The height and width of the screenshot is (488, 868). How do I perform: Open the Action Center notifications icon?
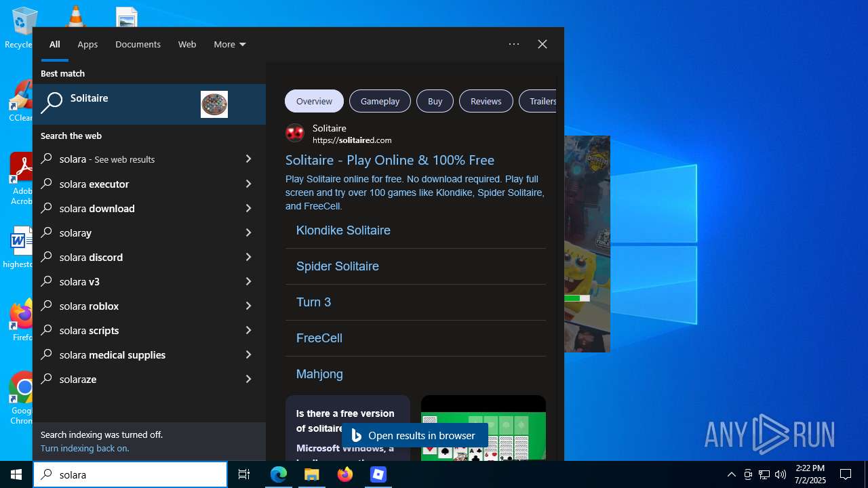[x=846, y=474]
